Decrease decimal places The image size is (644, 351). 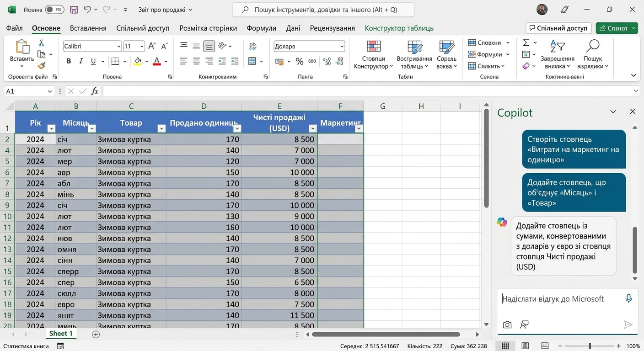(x=339, y=61)
